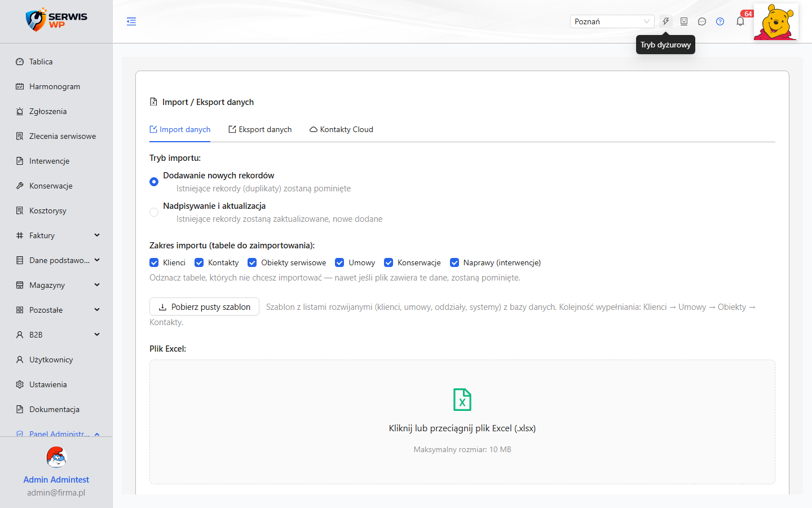Uncheck the Umowy checkbox
812x508 pixels.
pyautogui.click(x=339, y=262)
